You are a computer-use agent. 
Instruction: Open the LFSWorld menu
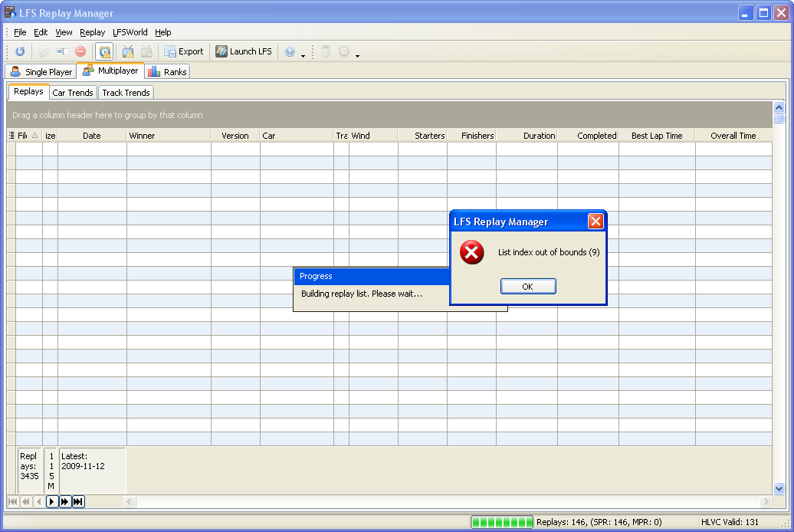point(130,32)
